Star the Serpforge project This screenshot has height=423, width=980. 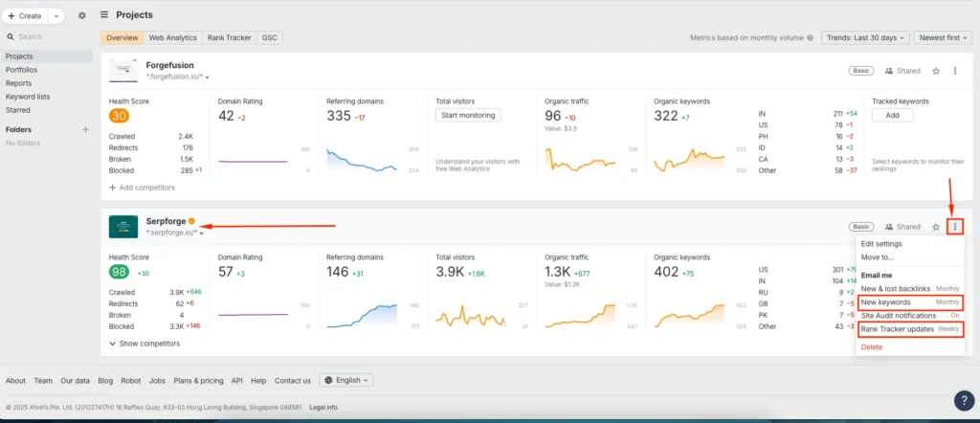coord(936,227)
